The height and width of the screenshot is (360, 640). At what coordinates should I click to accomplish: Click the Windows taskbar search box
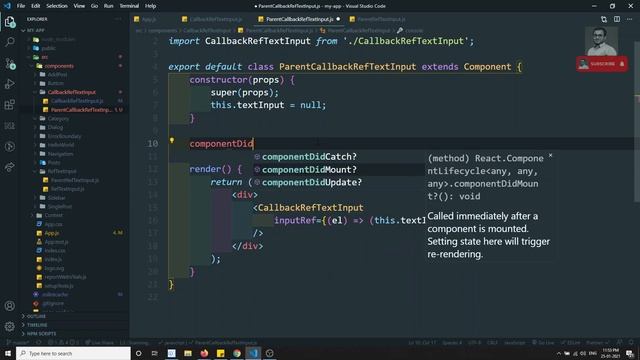(x=73, y=353)
